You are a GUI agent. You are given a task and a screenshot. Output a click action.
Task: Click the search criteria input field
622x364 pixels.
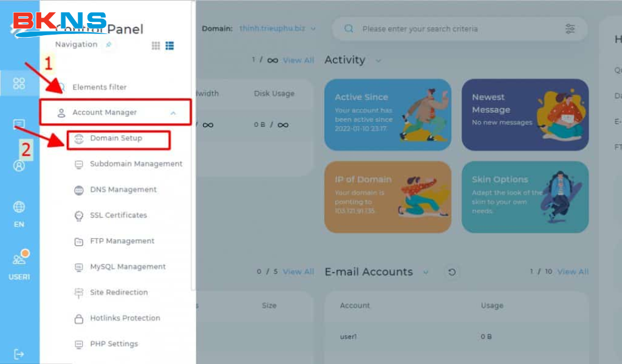coord(459,29)
